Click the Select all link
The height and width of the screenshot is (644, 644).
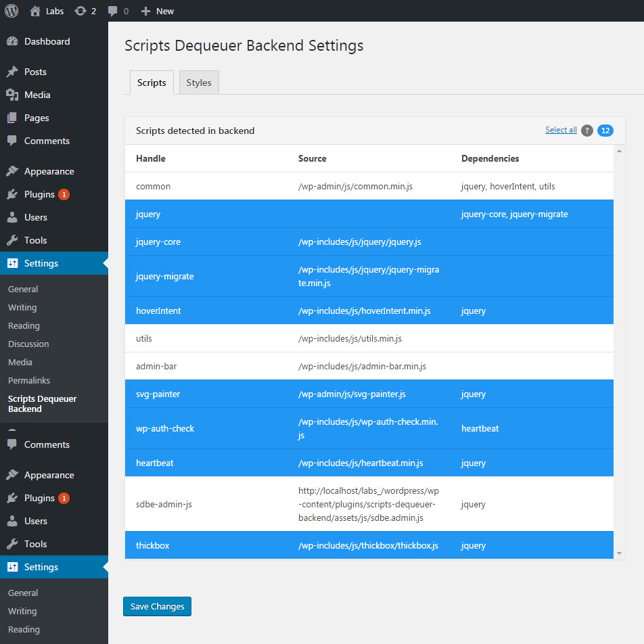click(x=561, y=130)
